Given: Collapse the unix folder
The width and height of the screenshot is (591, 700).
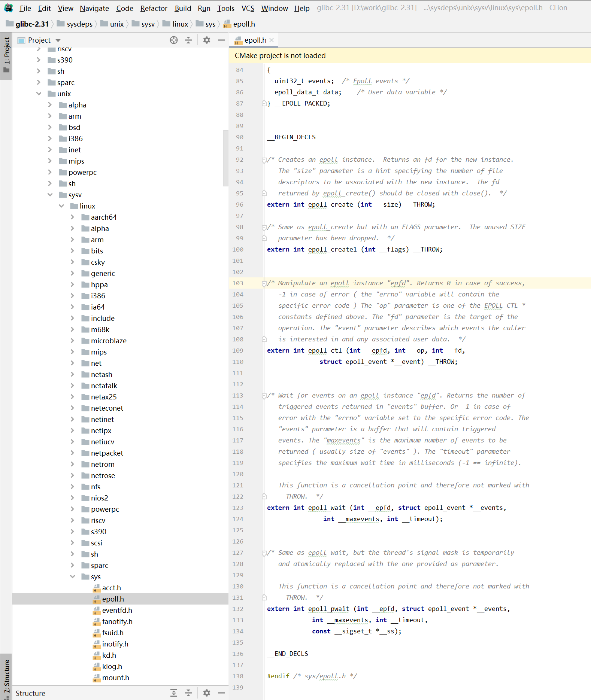Looking at the screenshot, I should [39, 94].
